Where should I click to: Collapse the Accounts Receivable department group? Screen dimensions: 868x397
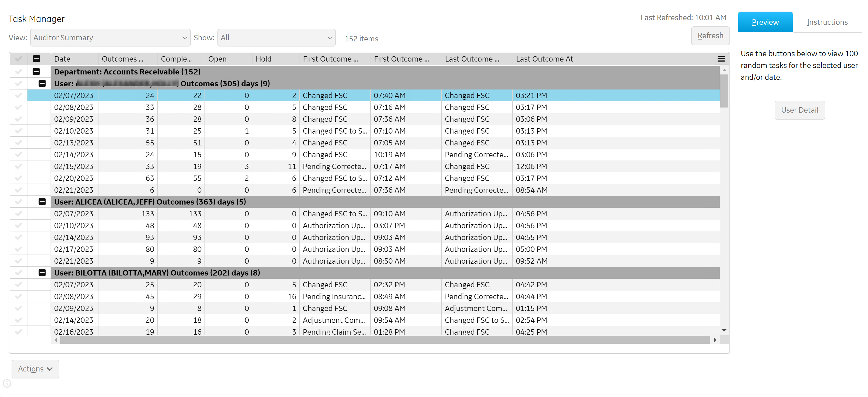(x=36, y=72)
